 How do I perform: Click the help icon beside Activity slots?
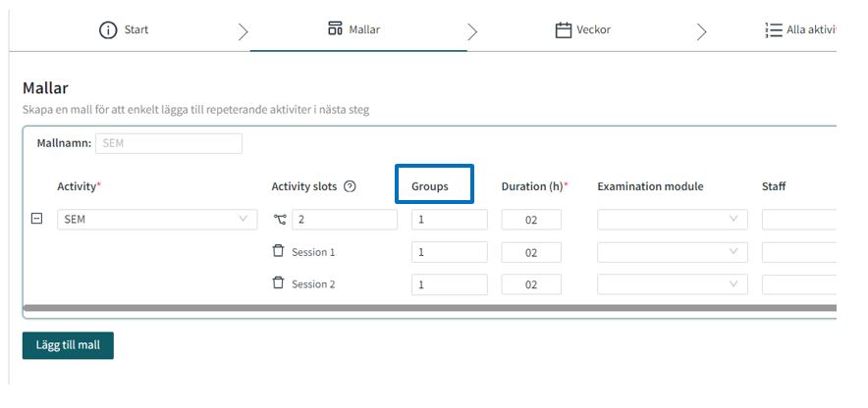[350, 186]
